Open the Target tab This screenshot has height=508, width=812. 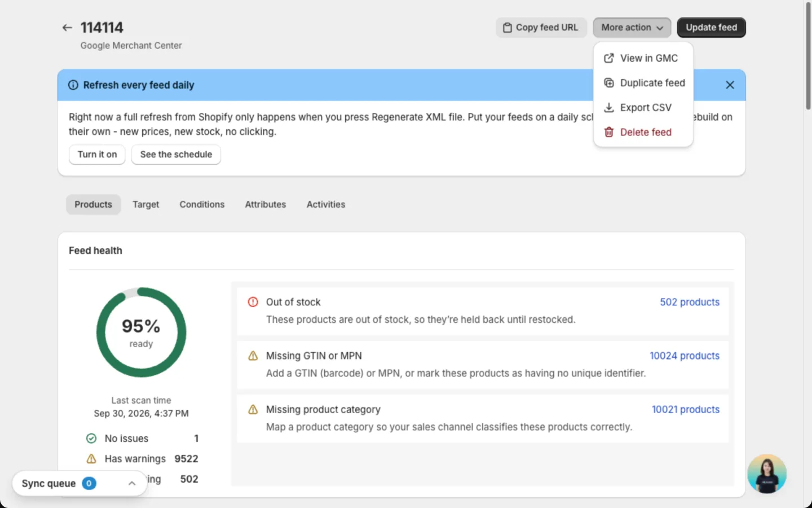click(146, 204)
